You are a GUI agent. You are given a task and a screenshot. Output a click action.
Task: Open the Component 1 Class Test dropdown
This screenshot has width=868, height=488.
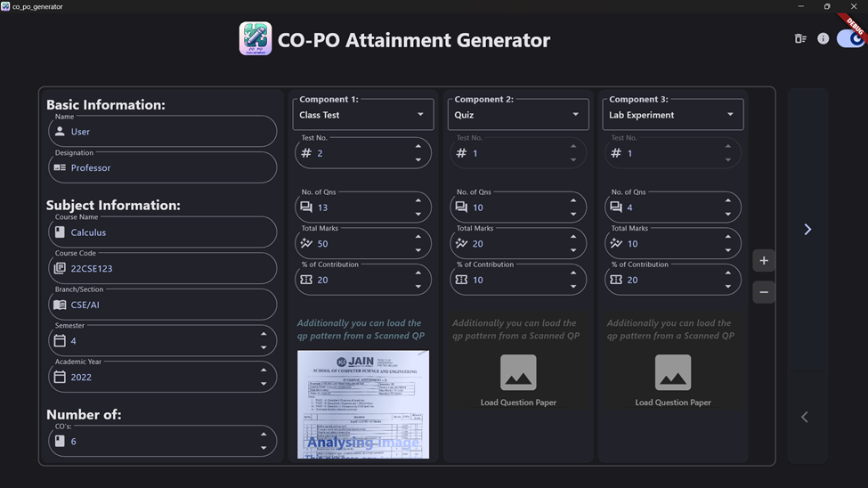363,115
